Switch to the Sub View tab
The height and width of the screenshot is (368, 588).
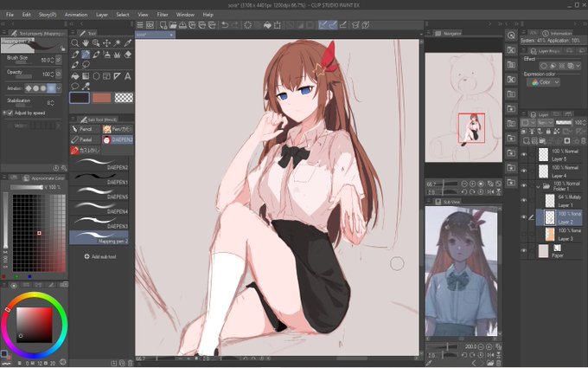click(447, 202)
